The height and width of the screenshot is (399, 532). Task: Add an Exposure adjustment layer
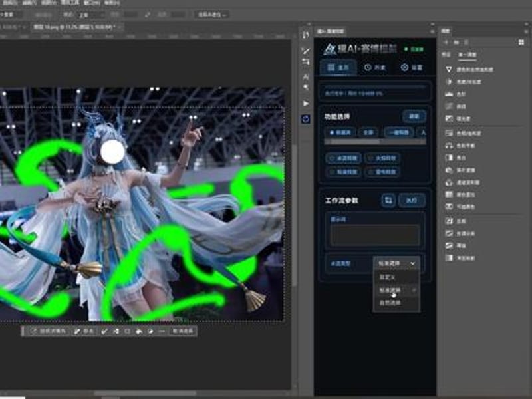pyautogui.click(x=458, y=119)
